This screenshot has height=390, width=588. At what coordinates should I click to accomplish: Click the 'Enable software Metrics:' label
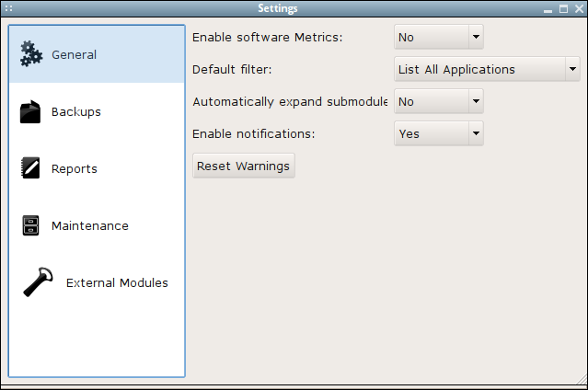tap(268, 38)
